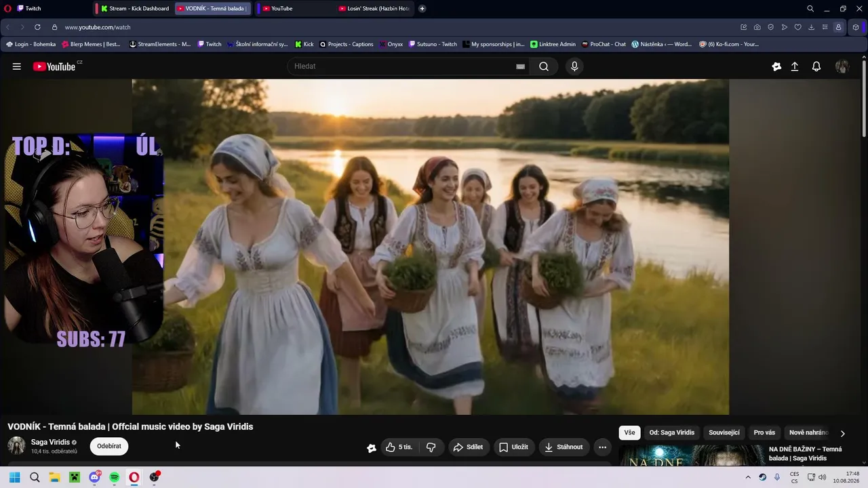Open Školní informační systém bookmark
Screen dimensions: 868x488
(x=258, y=44)
